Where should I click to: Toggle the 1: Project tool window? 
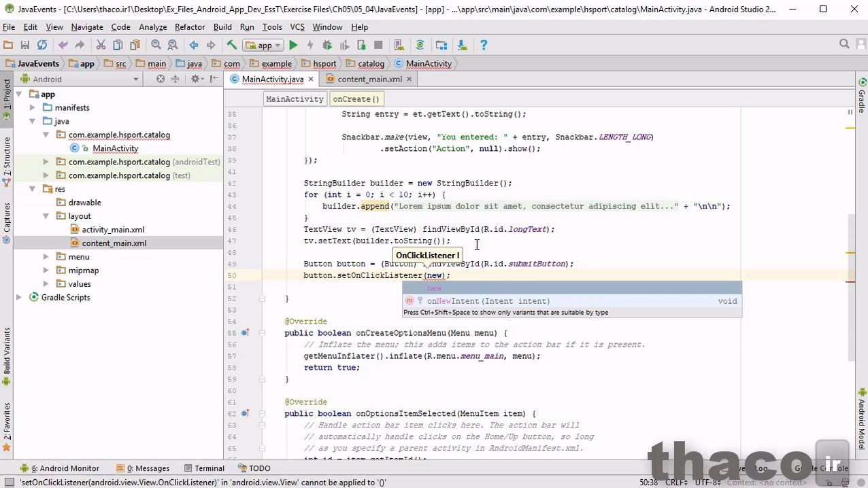[7, 99]
